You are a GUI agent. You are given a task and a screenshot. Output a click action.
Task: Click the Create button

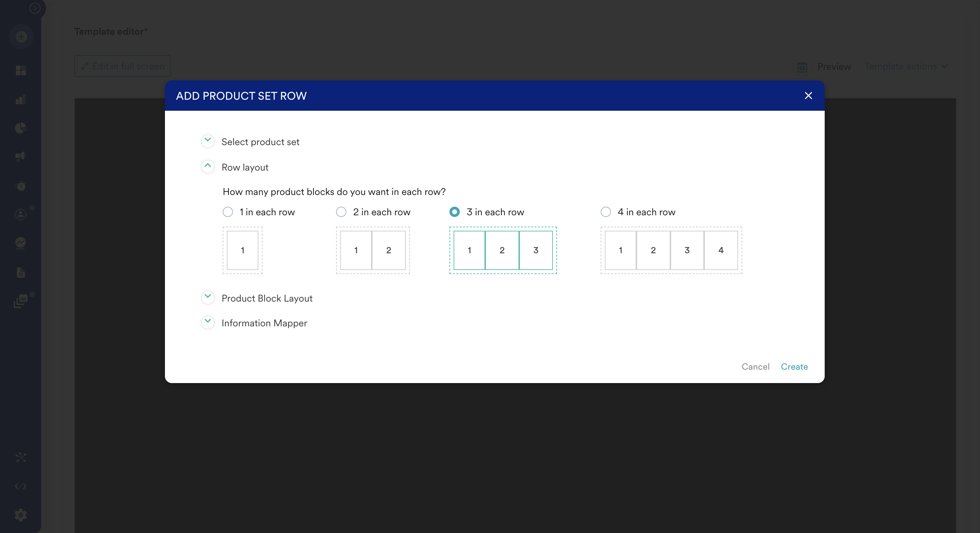pos(794,367)
